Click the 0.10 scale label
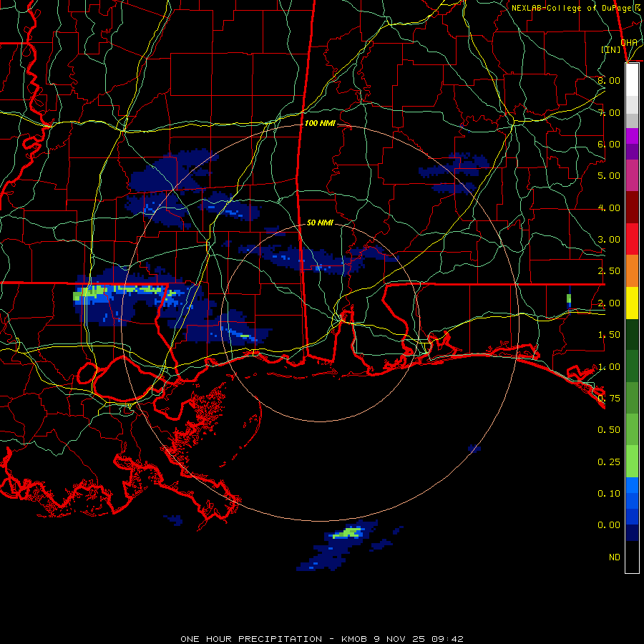The height and width of the screenshot is (644, 644). tap(609, 494)
